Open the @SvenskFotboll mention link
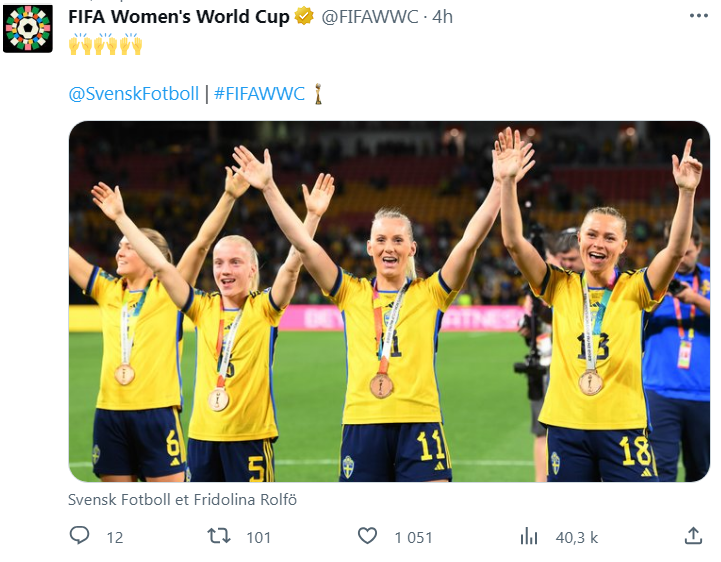 (x=133, y=94)
